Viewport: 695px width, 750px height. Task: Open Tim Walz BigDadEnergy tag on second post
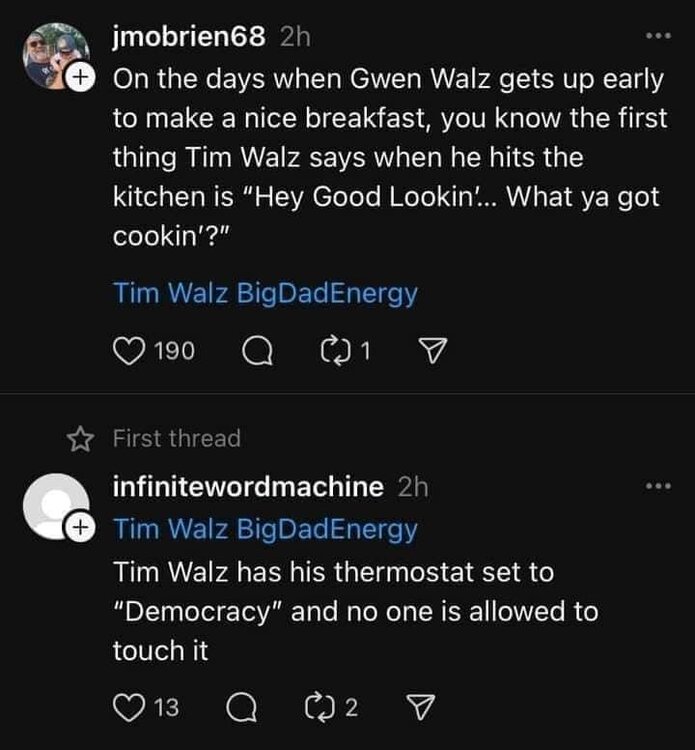click(265, 529)
